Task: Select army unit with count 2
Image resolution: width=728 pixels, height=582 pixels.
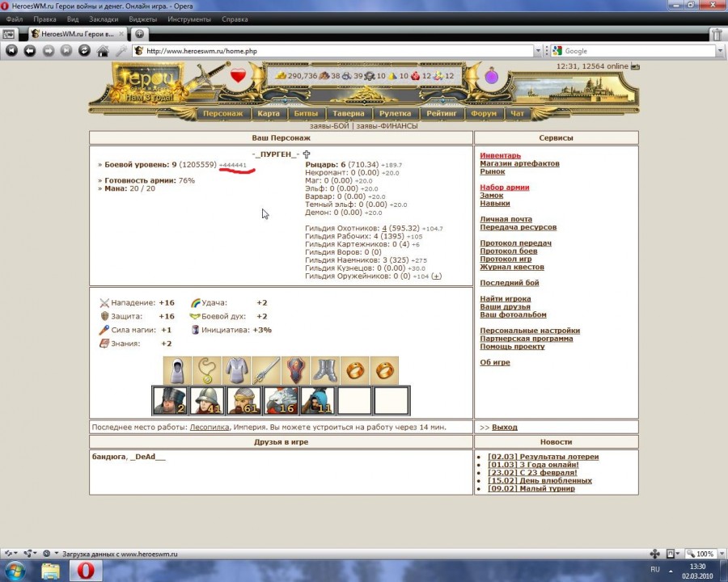Action: 170,400
